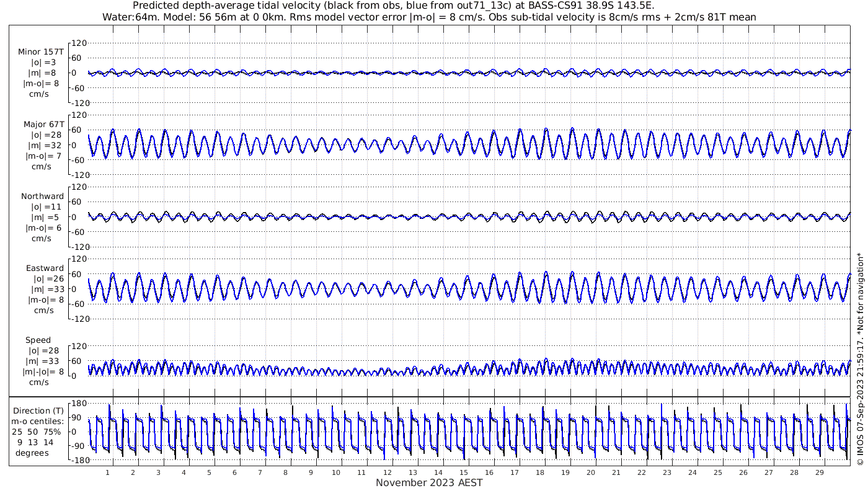Click the 'Northward' panel label
This screenshot has height=496, width=868.
pyautogui.click(x=42, y=196)
